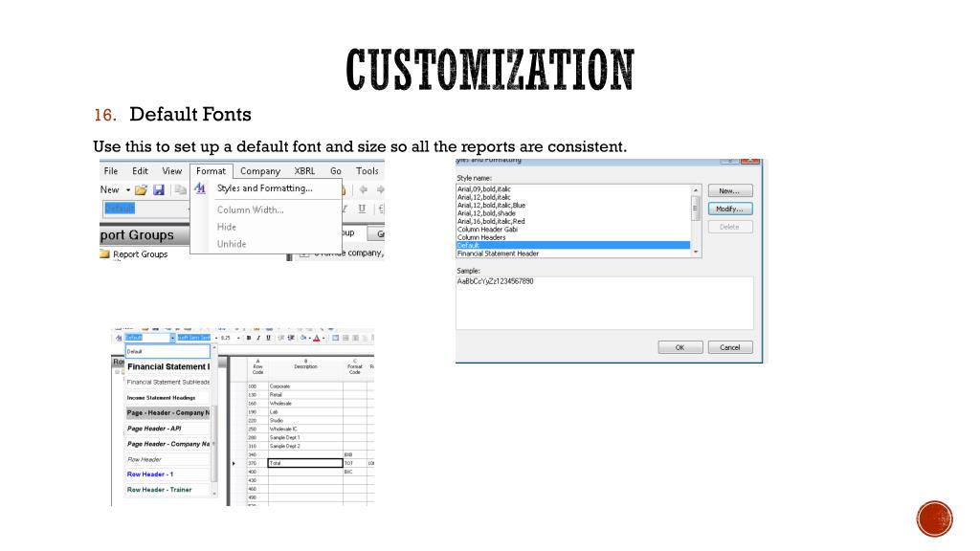The width and height of the screenshot is (980, 551).
Task: Choose Default in style dropdown list
Action: click(x=167, y=352)
